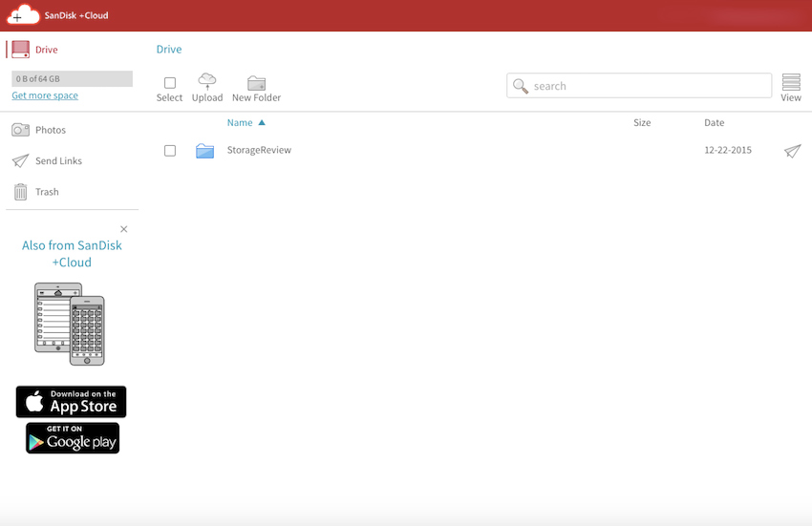This screenshot has height=526, width=812.
Task: Click the Get more space link
Action: coord(45,95)
